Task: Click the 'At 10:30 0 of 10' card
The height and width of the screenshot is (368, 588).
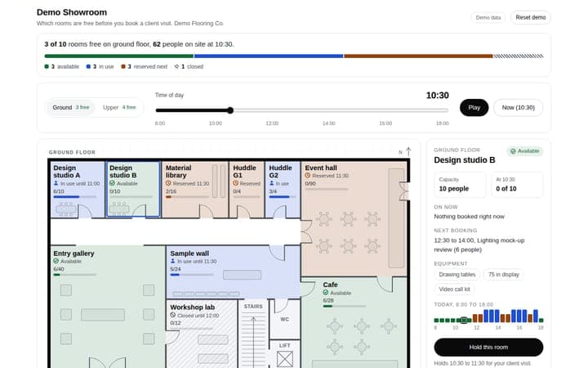Action: click(x=517, y=184)
